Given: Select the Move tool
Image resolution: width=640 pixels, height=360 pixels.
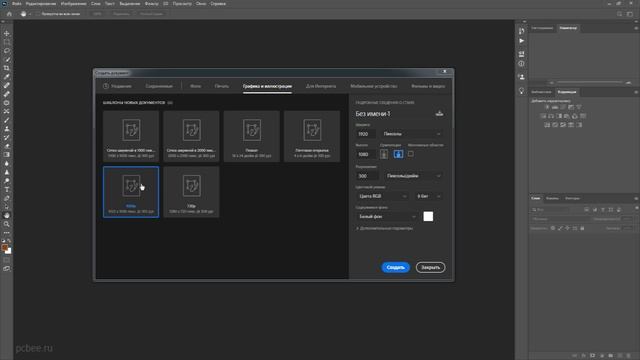Looking at the screenshot, I should point(7,33).
